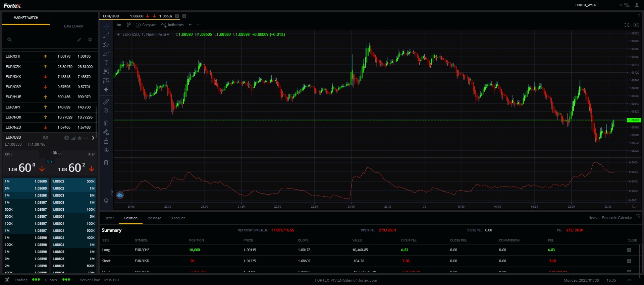Toggle visibility of all drawings
The height and width of the screenshot is (285, 644).
coord(106,150)
